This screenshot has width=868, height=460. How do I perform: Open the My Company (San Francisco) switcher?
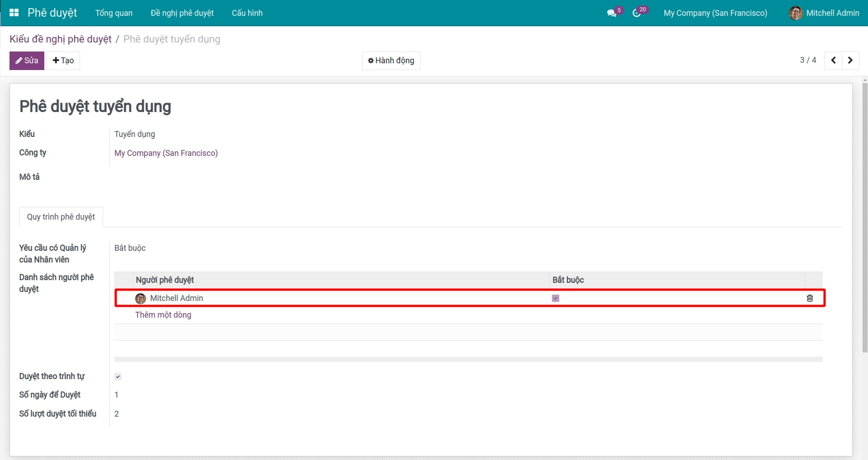[715, 13]
